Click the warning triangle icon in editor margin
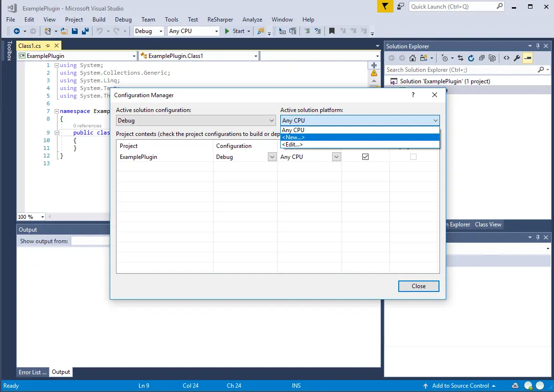The height and width of the screenshot is (392, 554). 374,73
